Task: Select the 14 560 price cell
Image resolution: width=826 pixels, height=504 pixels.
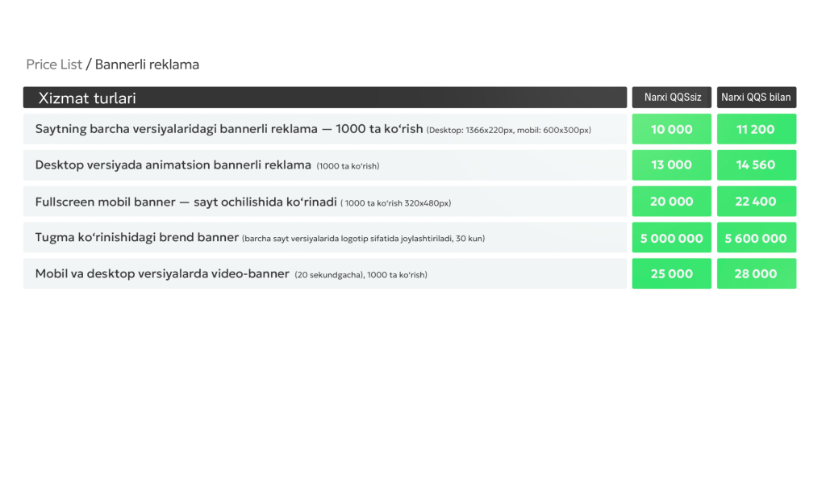Action: point(756,165)
